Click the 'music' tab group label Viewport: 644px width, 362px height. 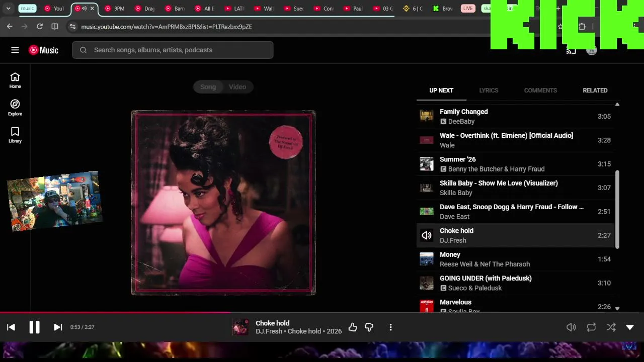point(27,9)
